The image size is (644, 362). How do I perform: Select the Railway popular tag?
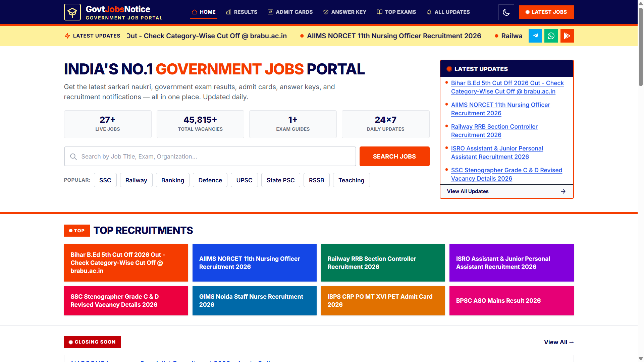pyautogui.click(x=136, y=180)
